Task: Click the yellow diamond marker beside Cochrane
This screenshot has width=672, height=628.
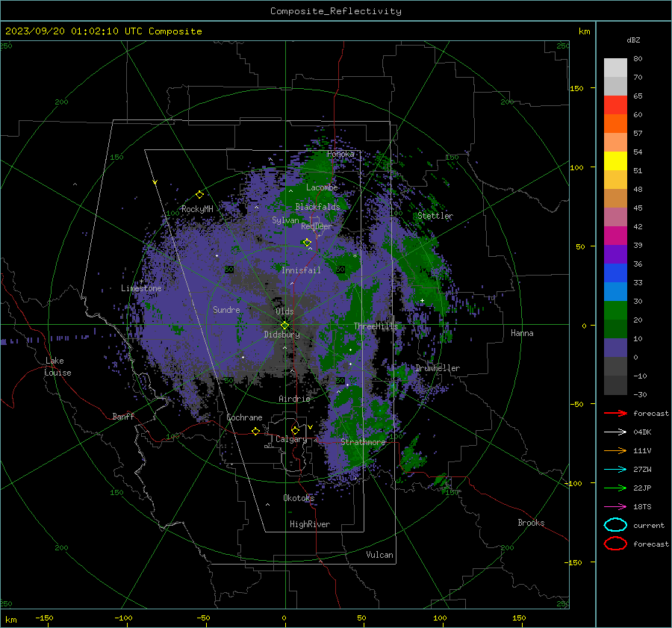Action: click(x=255, y=431)
